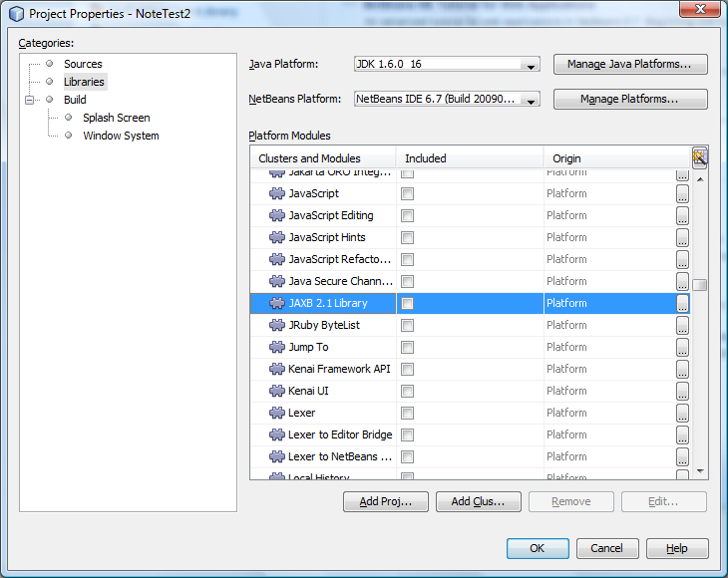Open ellipsis button in Lexer row
Screen dimensions: 728x578
click(682, 413)
